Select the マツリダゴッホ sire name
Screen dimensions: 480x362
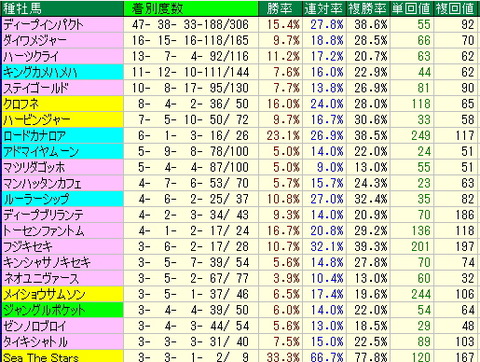[34, 167]
